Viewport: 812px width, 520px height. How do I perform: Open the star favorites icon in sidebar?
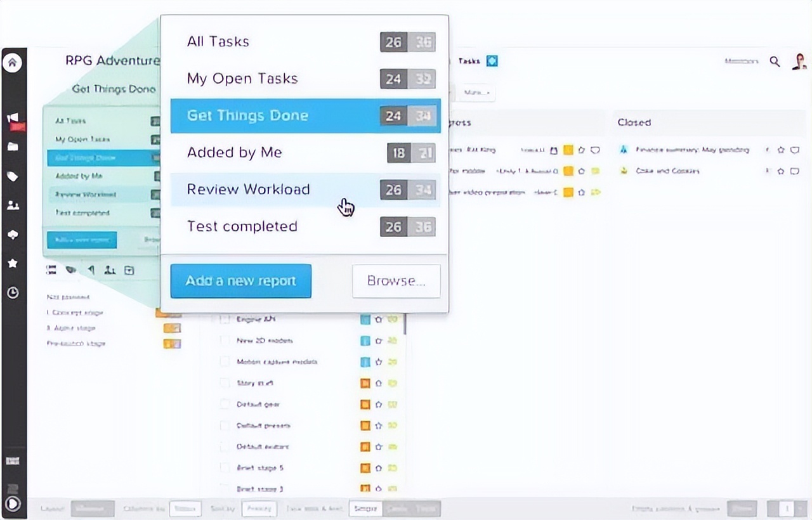click(x=13, y=263)
